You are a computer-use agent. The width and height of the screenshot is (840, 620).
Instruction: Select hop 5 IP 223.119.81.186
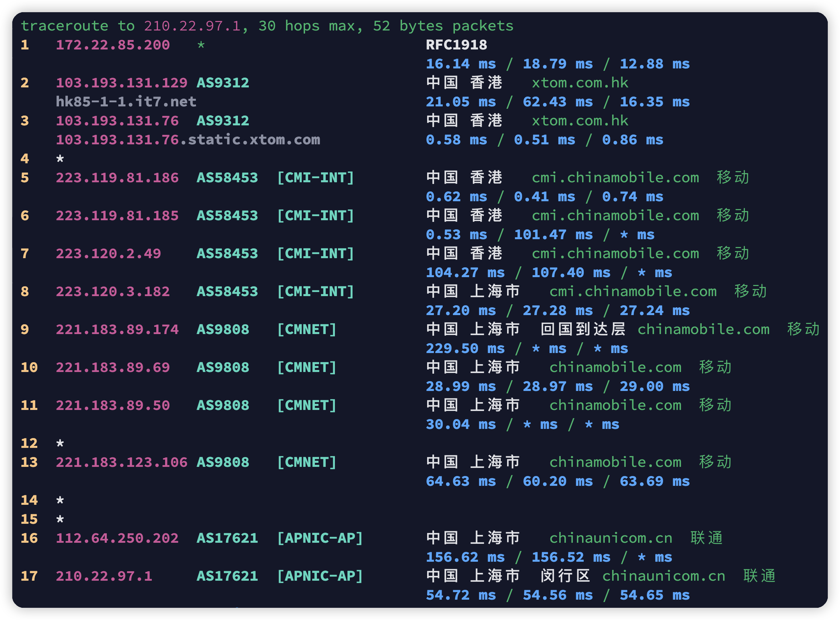click(117, 178)
